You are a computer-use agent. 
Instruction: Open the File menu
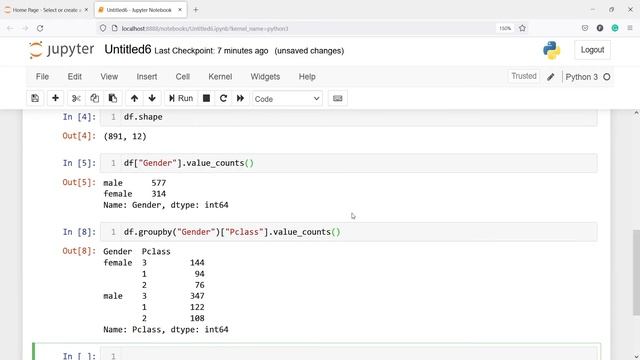pos(42,77)
